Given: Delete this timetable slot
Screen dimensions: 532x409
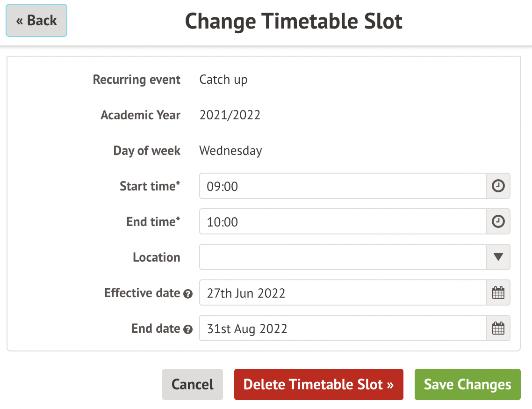Looking at the screenshot, I should (x=318, y=385).
